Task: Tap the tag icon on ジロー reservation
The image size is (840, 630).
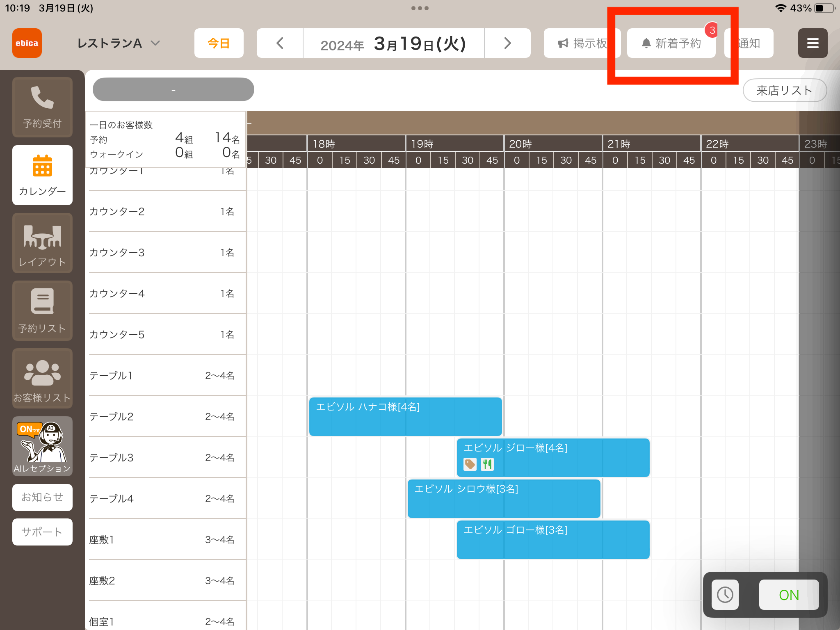Action: click(x=470, y=464)
